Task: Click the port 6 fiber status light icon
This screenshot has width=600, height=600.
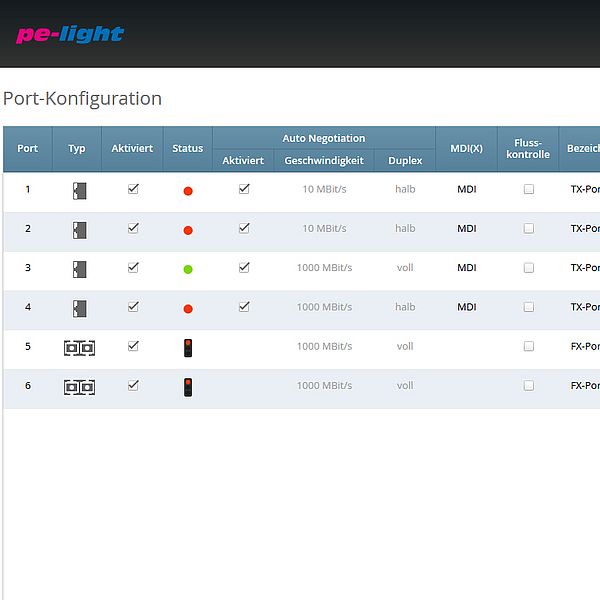Action: click(188, 386)
